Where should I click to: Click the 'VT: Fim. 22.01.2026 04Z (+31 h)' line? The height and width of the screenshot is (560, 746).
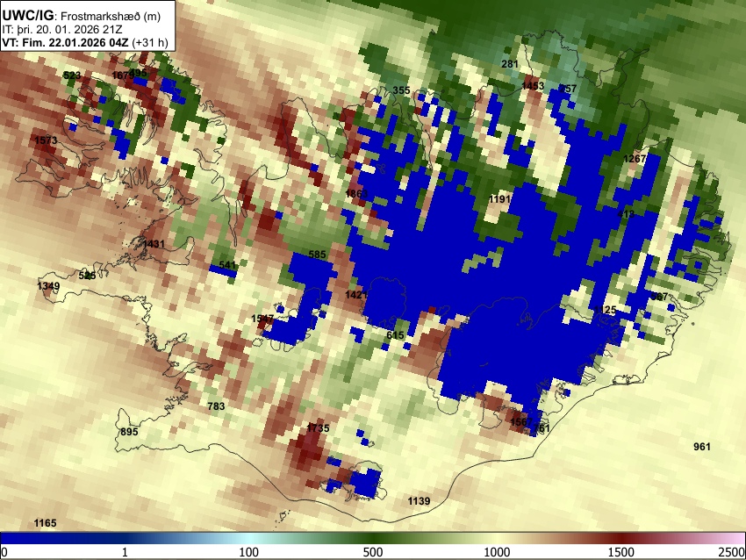pyautogui.click(x=85, y=42)
